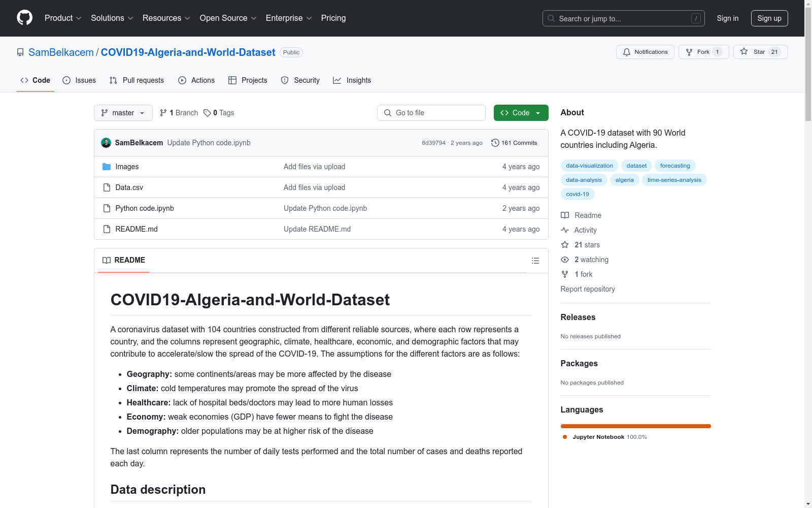
Task: Click the fork icon beside 1 fork
Action: point(565,274)
